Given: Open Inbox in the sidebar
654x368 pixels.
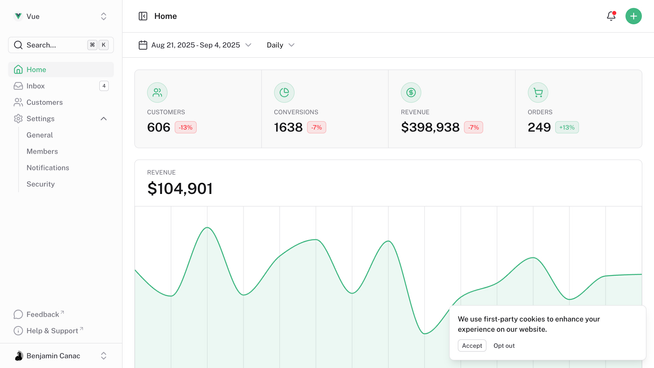Looking at the screenshot, I should 61,86.
